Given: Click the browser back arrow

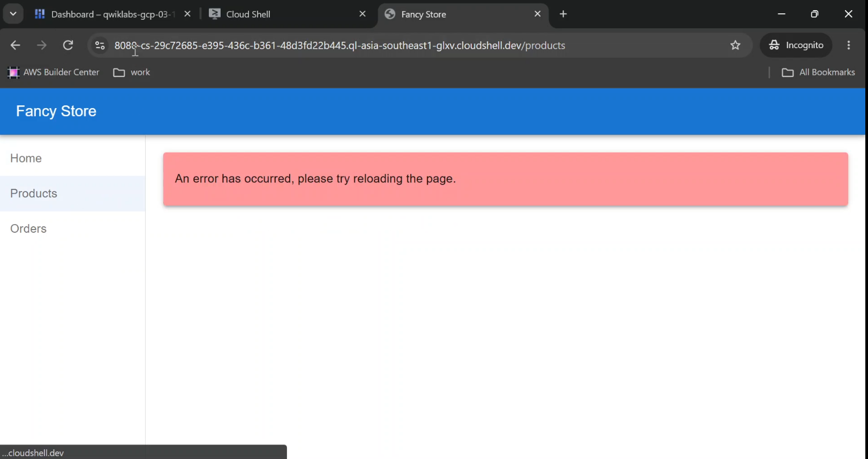Looking at the screenshot, I should tap(15, 45).
